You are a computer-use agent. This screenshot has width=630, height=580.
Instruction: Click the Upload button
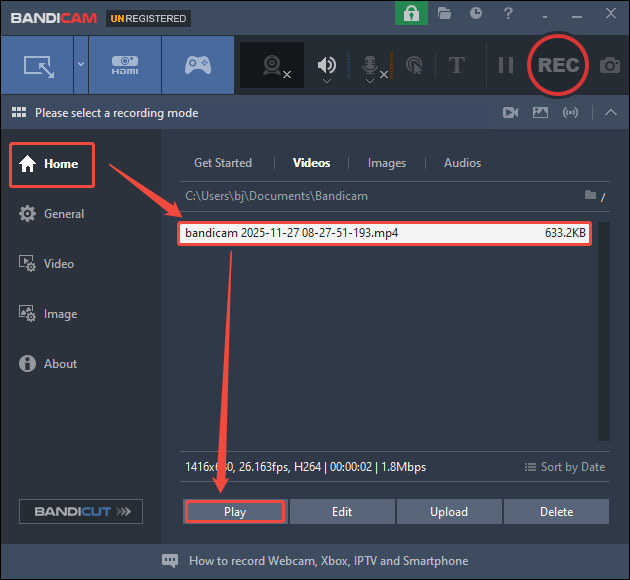tap(449, 512)
